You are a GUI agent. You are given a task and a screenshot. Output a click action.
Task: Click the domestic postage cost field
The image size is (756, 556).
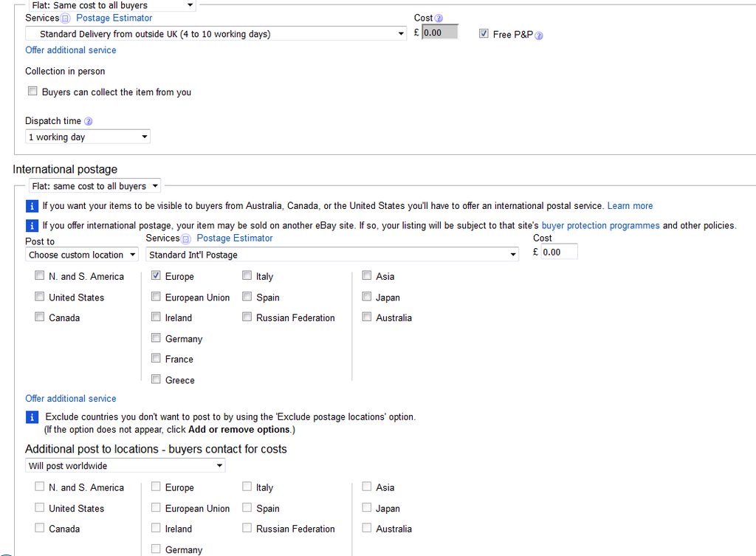(440, 32)
